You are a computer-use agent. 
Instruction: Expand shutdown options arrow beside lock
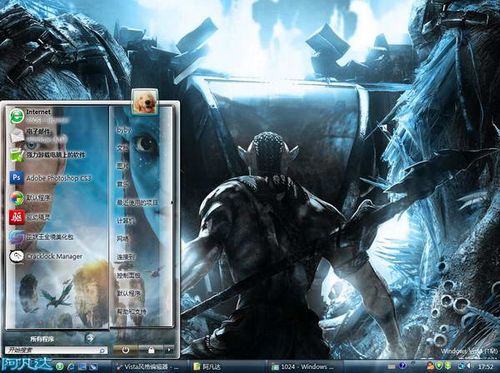tap(169, 350)
